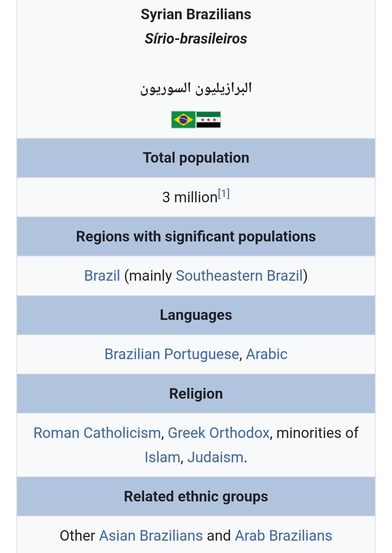This screenshot has height=553, width=392.
Task: Click the Languages section header
Action: 196,315
